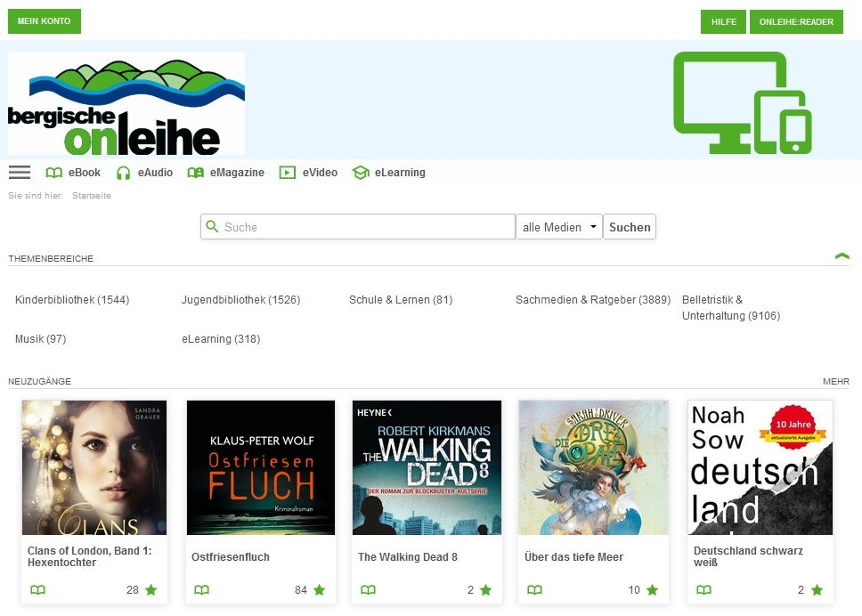
Task: Open the hamburger navigation menu
Action: (x=20, y=173)
